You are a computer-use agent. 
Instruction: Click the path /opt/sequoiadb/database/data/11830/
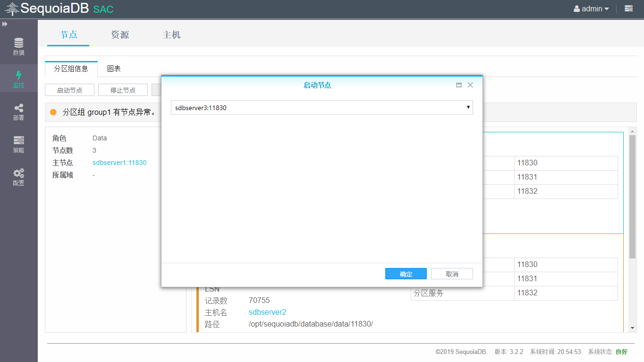click(x=311, y=324)
